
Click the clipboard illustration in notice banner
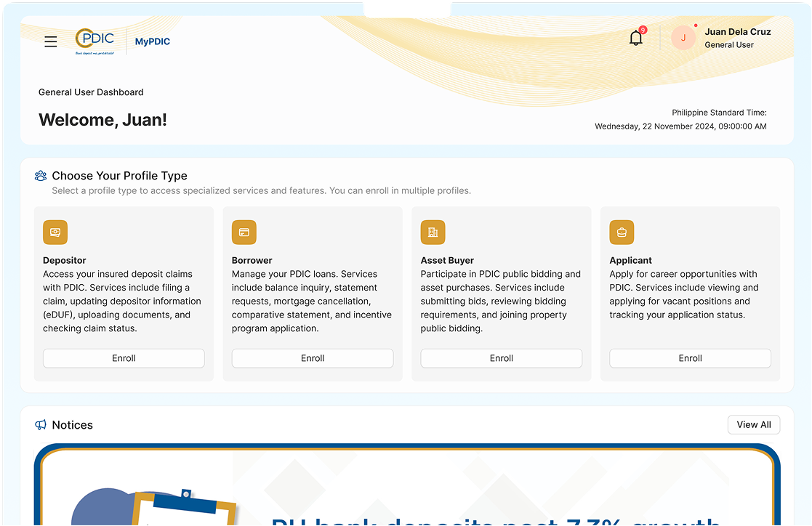[184, 507]
